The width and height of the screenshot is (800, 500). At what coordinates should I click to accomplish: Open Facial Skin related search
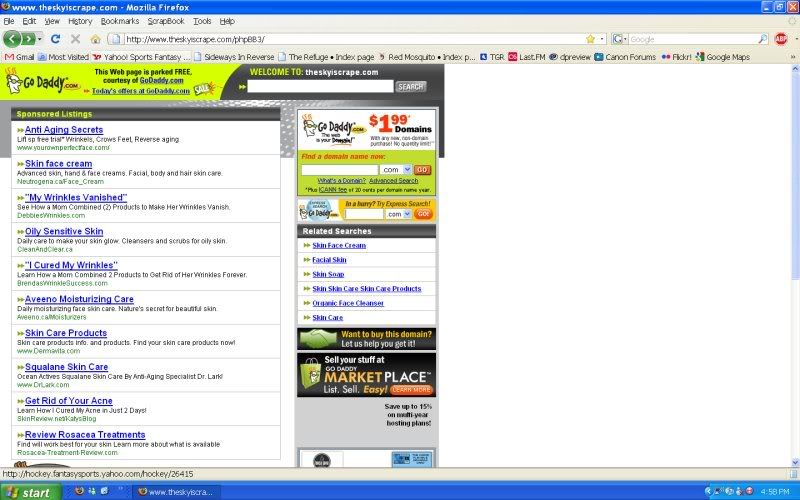[x=329, y=260]
